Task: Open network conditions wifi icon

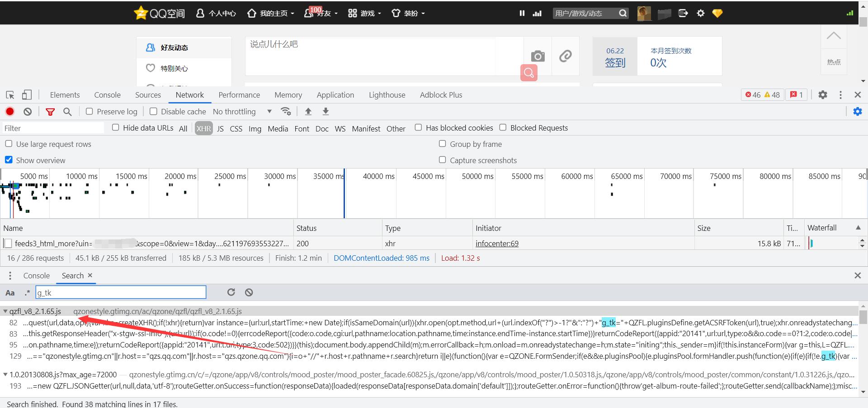Action: (x=286, y=111)
